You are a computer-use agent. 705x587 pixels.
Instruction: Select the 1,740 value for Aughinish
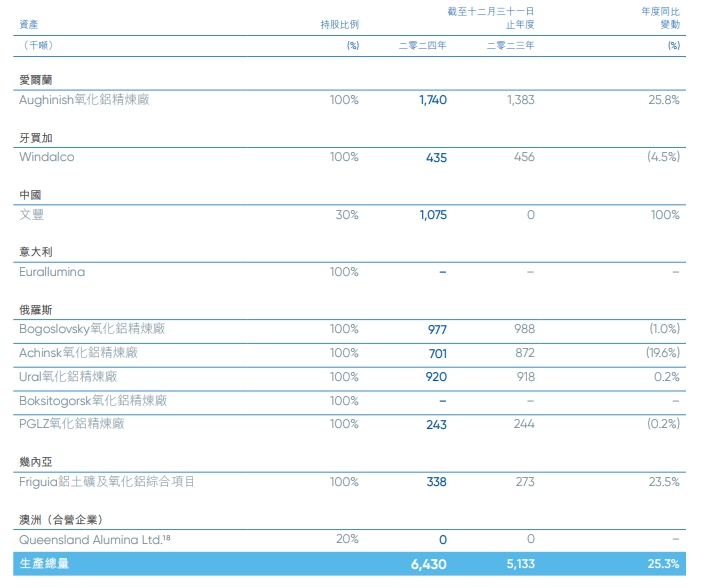(432, 100)
